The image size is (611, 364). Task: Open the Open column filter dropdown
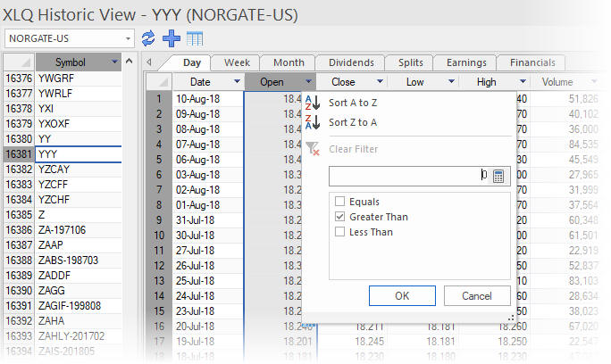(x=308, y=81)
